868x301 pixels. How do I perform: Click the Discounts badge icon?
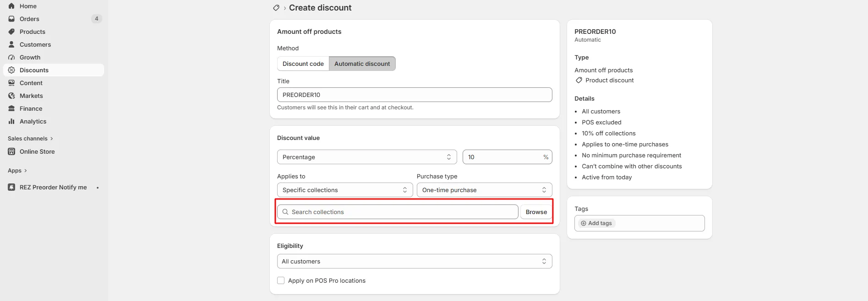click(x=11, y=70)
